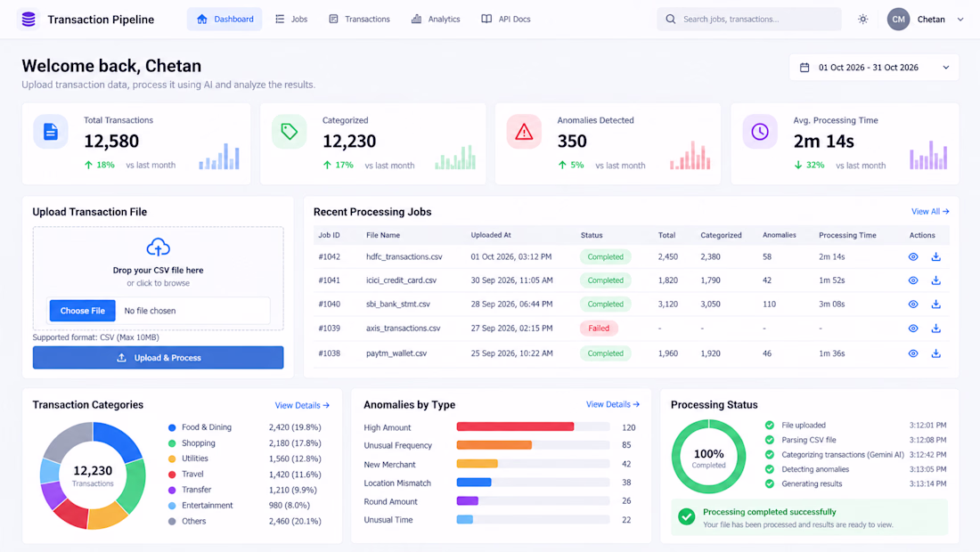Image resolution: width=980 pixels, height=552 pixels.
Task: Download the failed axis_transactions.csv job
Action: pos(935,329)
